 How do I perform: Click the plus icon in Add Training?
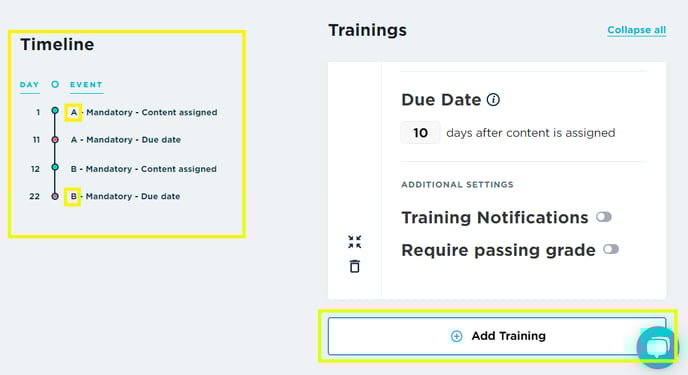[x=456, y=336]
